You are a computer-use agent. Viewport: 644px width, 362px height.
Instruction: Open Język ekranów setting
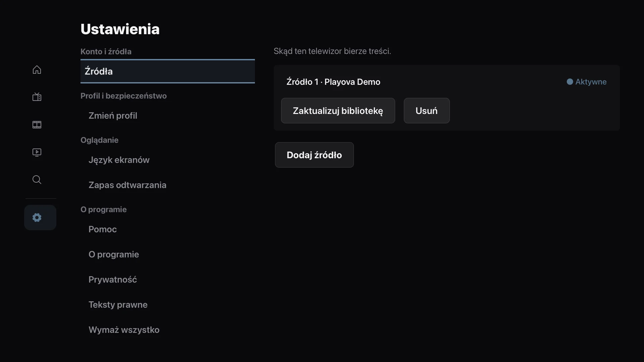pyautogui.click(x=168, y=160)
